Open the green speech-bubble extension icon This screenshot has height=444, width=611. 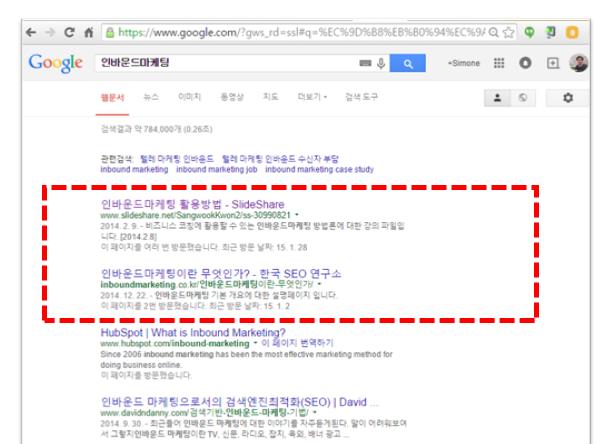pyautogui.click(x=529, y=32)
